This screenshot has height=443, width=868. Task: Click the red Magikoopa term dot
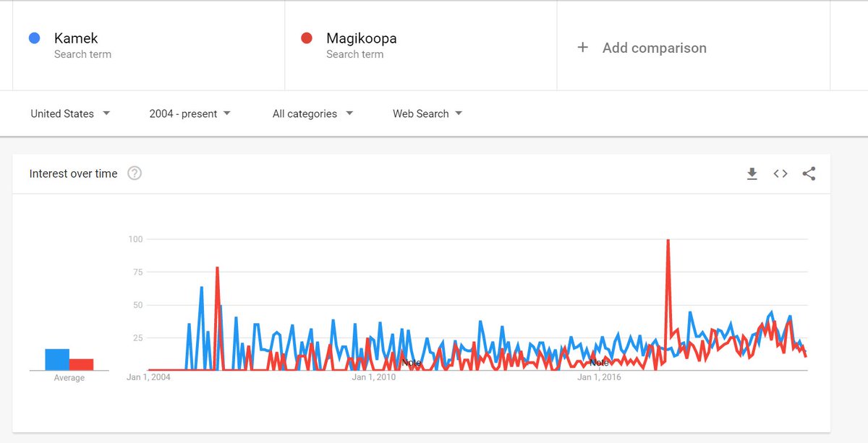pos(306,38)
